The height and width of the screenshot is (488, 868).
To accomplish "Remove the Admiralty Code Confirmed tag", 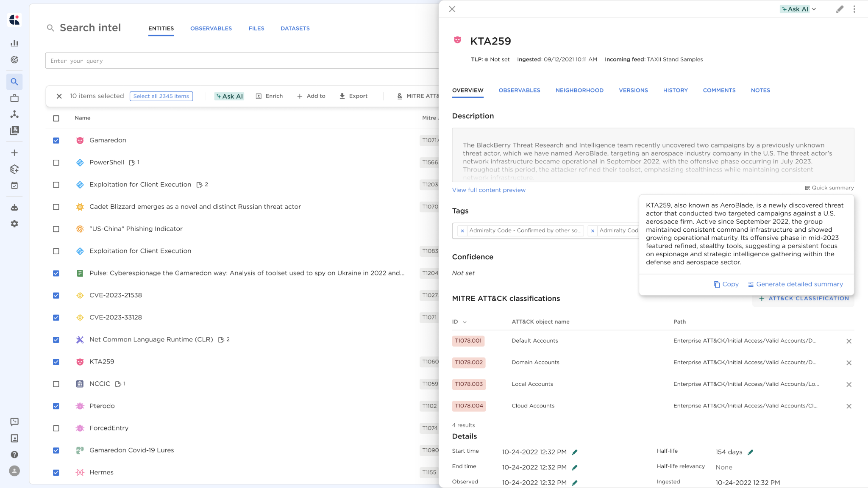I will pos(462,231).
